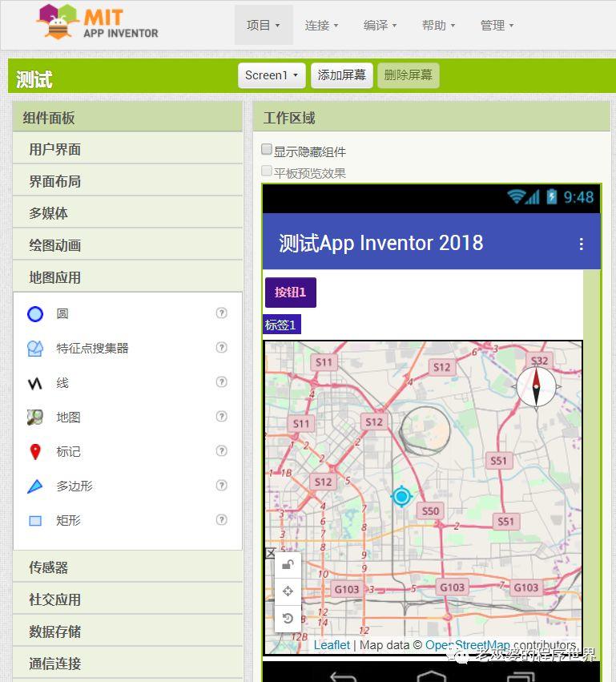Open help for the 标记 component

[x=222, y=450]
